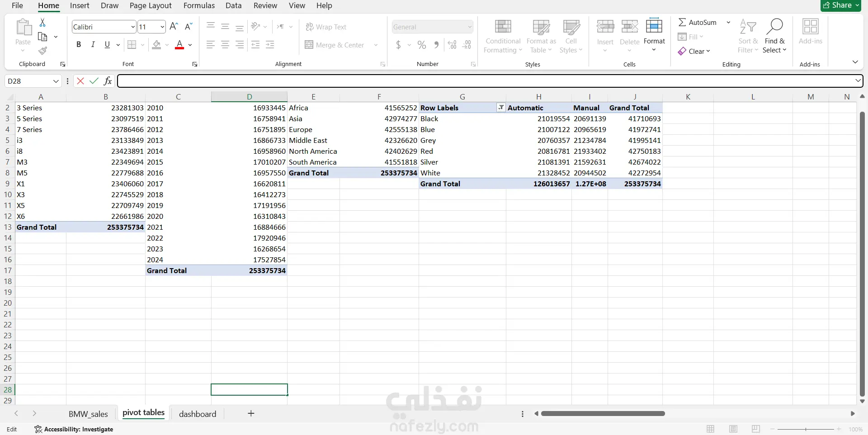This screenshot has height=435, width=868.
Task: Expand the formula bar
Action: click(858, 81)
